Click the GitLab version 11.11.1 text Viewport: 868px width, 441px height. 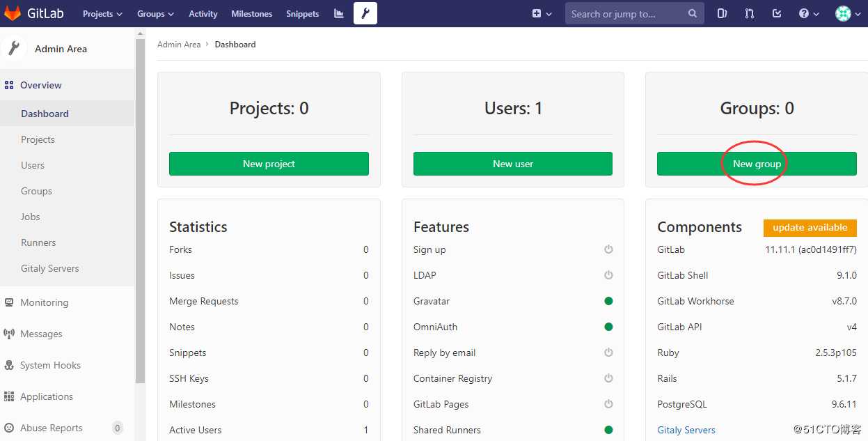811,249
